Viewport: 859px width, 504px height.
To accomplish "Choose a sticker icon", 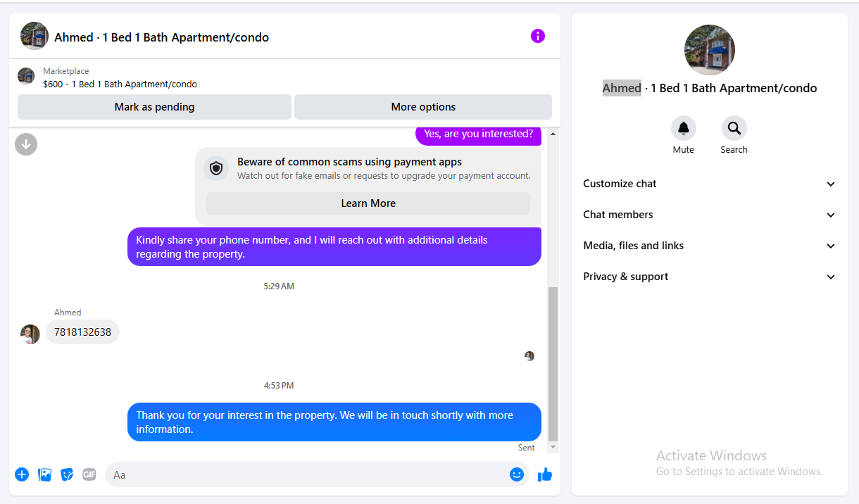I will [x=67, y=474].
